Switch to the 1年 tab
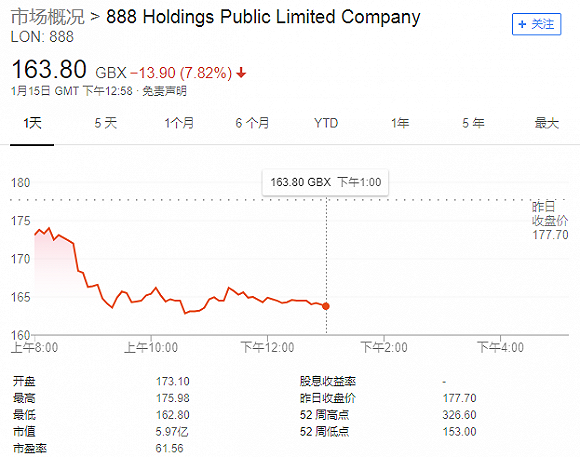This screenshot has width=580, height=457. click(400, 123)
